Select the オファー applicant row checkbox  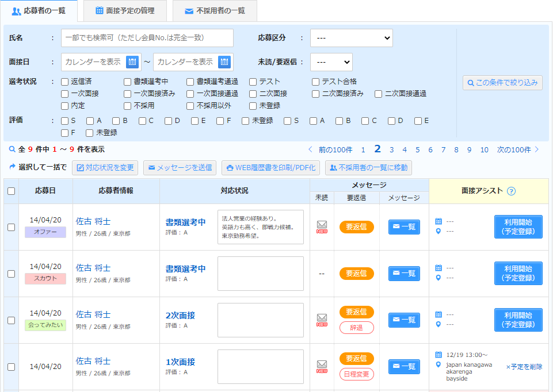pyautogui.click(x=12, y=227)
